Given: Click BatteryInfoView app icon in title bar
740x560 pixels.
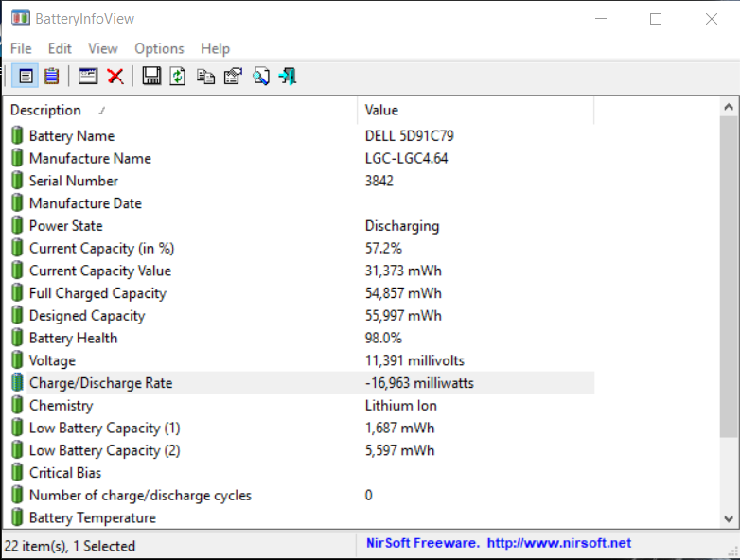Looking at the screenshot, I should click(x=20, y=18).
